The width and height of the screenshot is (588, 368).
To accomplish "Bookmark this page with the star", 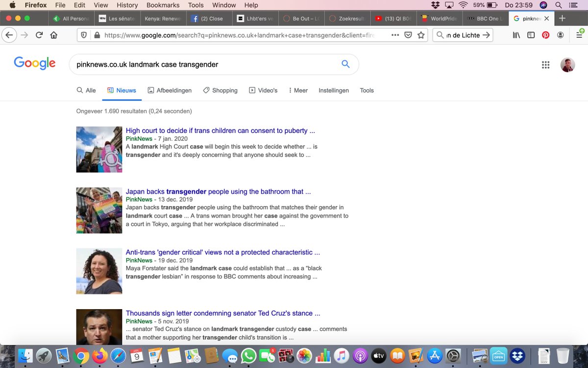I will 421,35.
